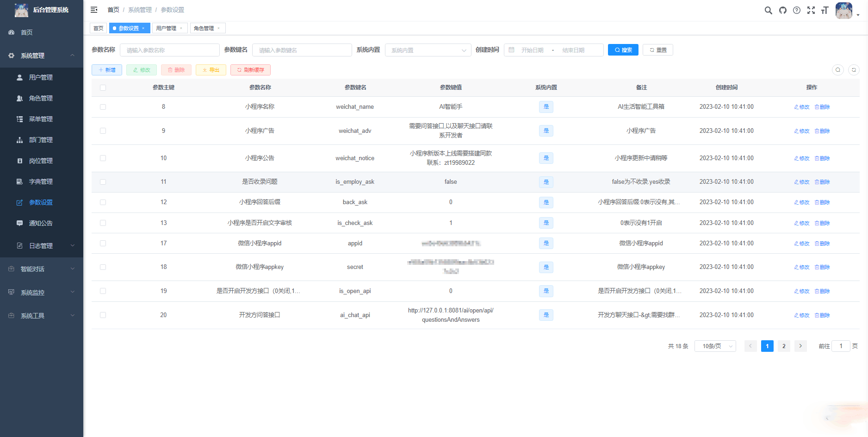Refresh table with the round refresh icon
The height and width of the screenshot is (437, 868).
click(x=854, y=70)
